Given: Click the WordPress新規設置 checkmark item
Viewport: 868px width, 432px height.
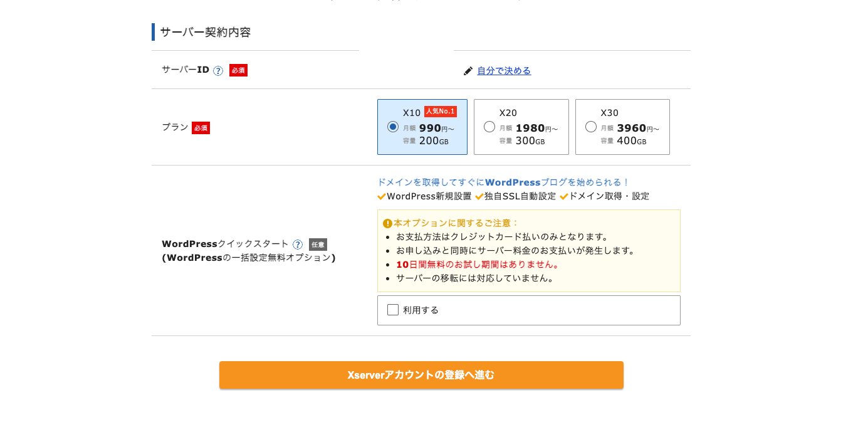Looking at the screenshot, I should click(x=424, y=196).
